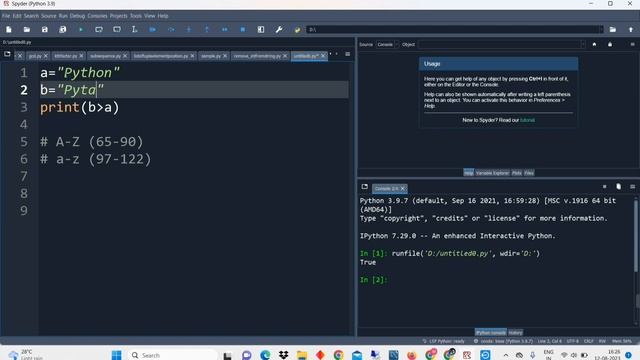The image size is (640, 360).
Task: Open Preferences with the wrench icon
Action: [x=279, y=29]
